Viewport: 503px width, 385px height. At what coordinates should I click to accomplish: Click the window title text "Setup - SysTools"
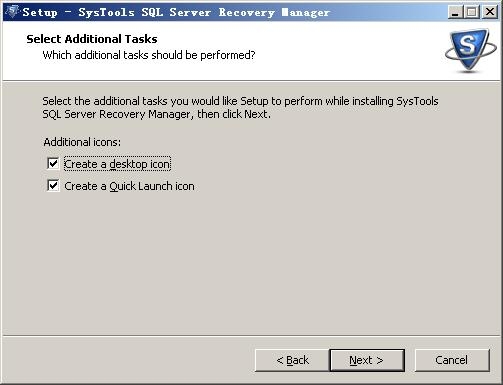pos(78,12)
